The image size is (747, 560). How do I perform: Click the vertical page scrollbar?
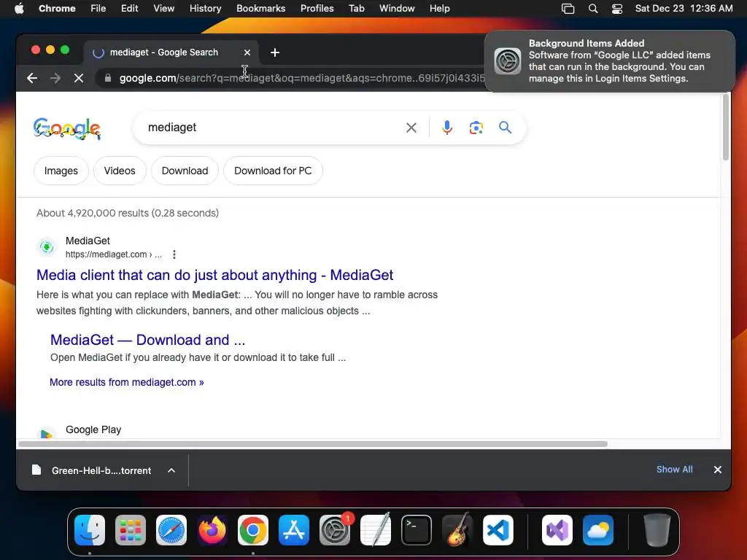click(726, 127)
